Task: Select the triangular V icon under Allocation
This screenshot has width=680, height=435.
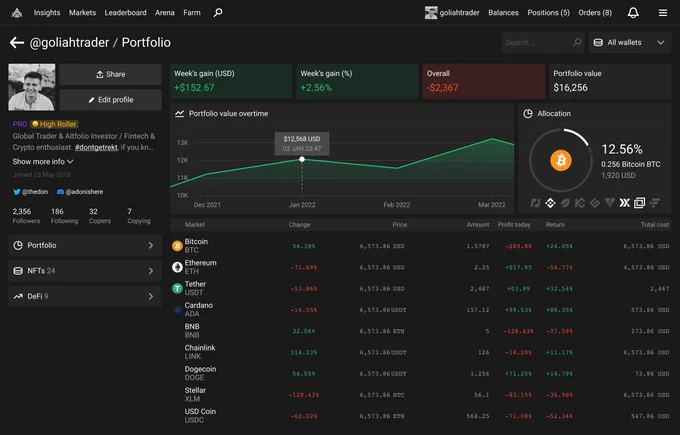Action: tap(610, 203)
